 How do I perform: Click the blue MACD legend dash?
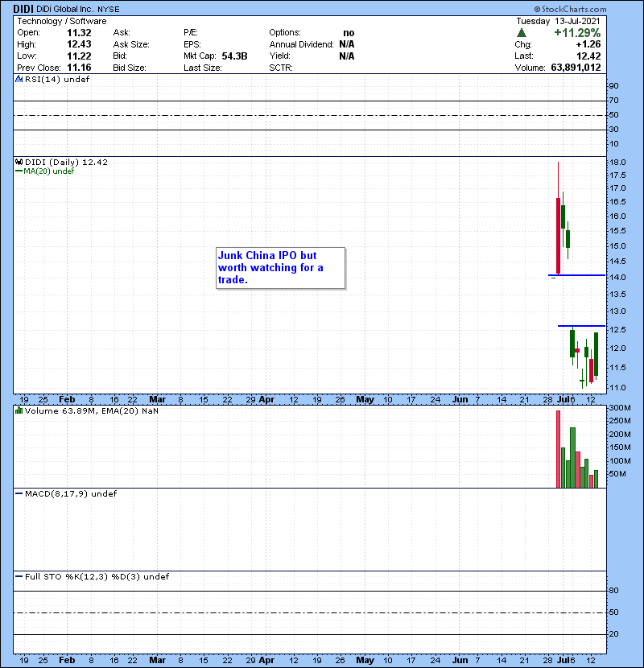[19, 494]
